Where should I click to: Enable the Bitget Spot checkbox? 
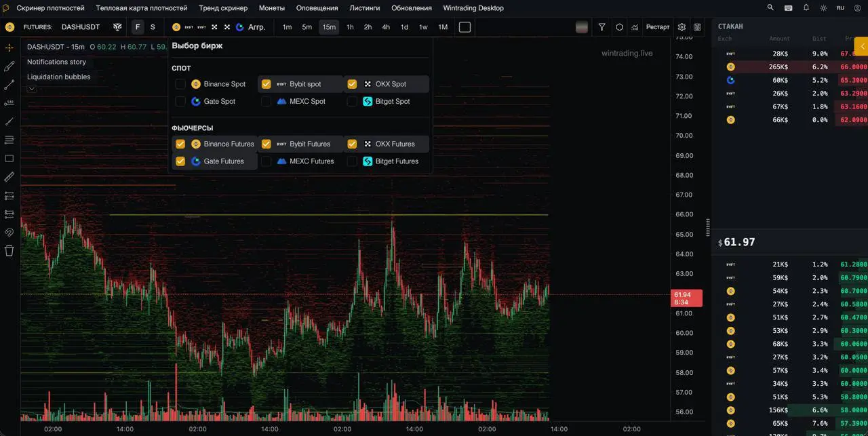[x=352, y=101]
